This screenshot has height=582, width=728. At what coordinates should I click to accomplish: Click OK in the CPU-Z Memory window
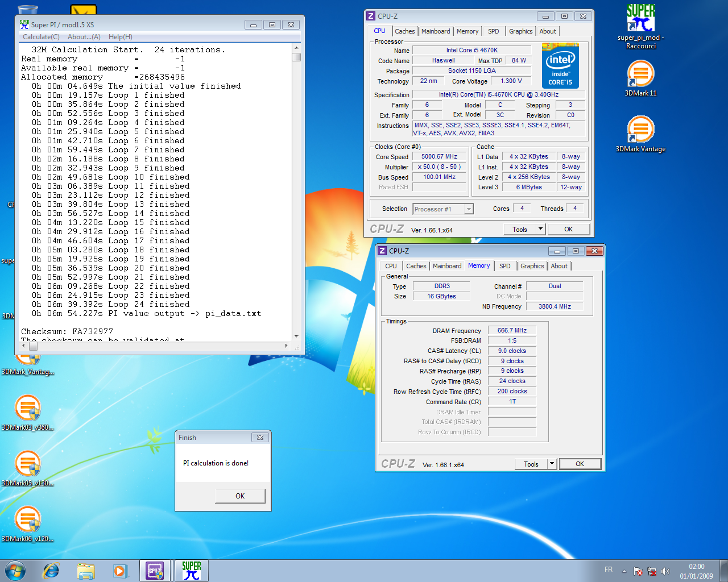(580, 464)
